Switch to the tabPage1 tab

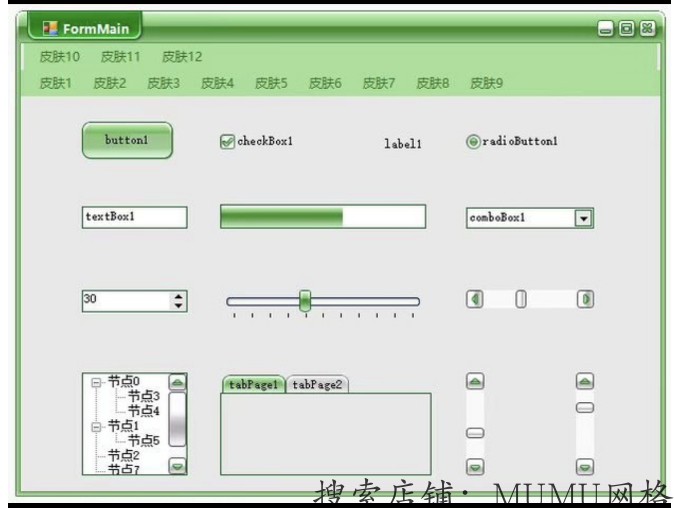tap(253, 384)
